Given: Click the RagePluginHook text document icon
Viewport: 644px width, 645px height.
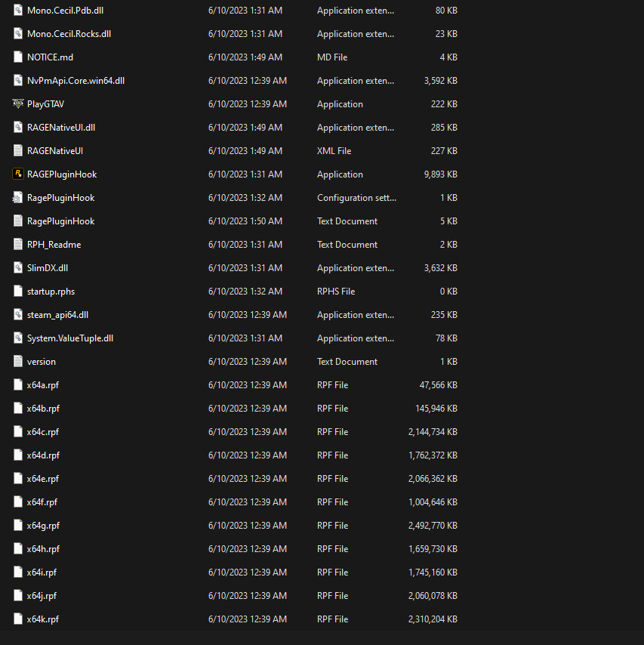Looking at the screenshot, I should point(17,221).
